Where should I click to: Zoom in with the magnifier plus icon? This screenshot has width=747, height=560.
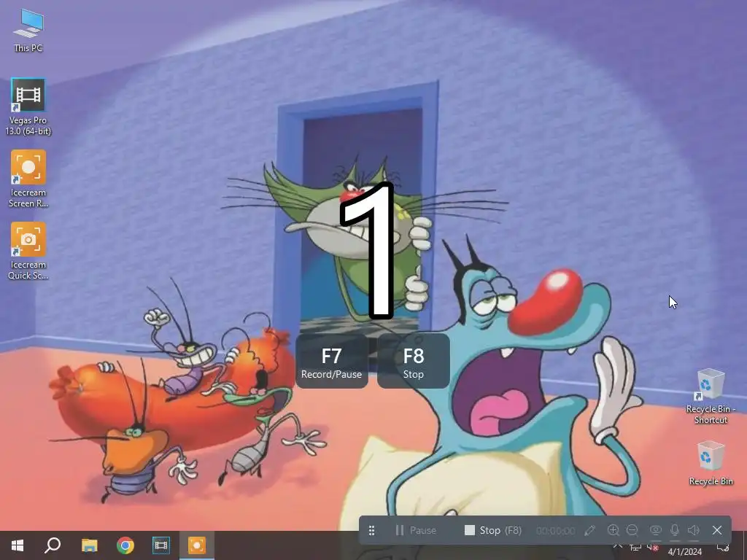click(x=613, y=530)
